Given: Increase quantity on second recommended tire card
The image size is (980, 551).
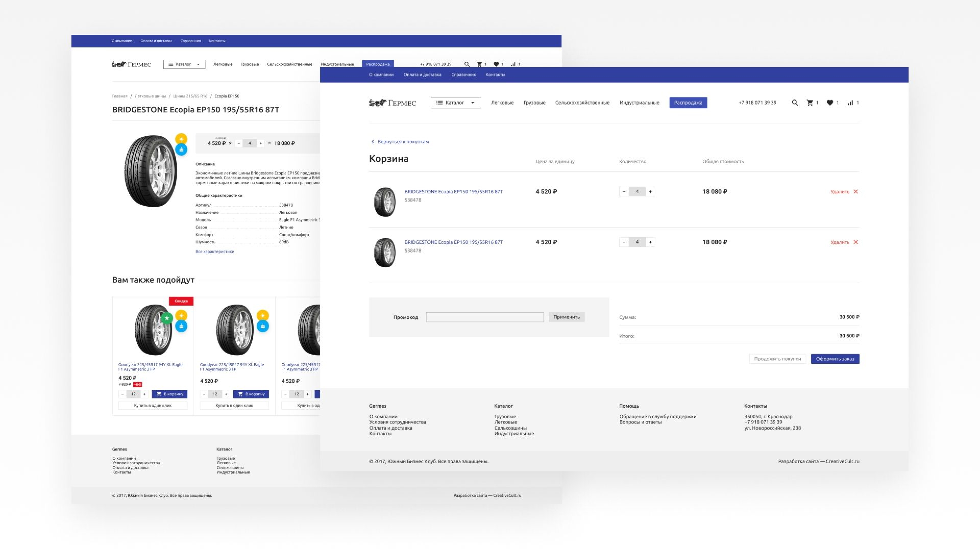Looking at the screenshot, I should click(226, 394).
